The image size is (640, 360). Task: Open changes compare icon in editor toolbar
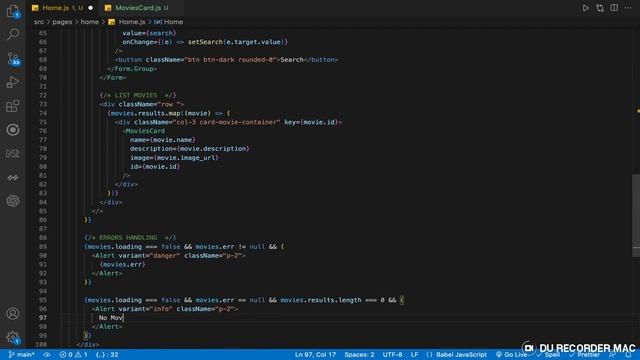[x=600, y=8]
